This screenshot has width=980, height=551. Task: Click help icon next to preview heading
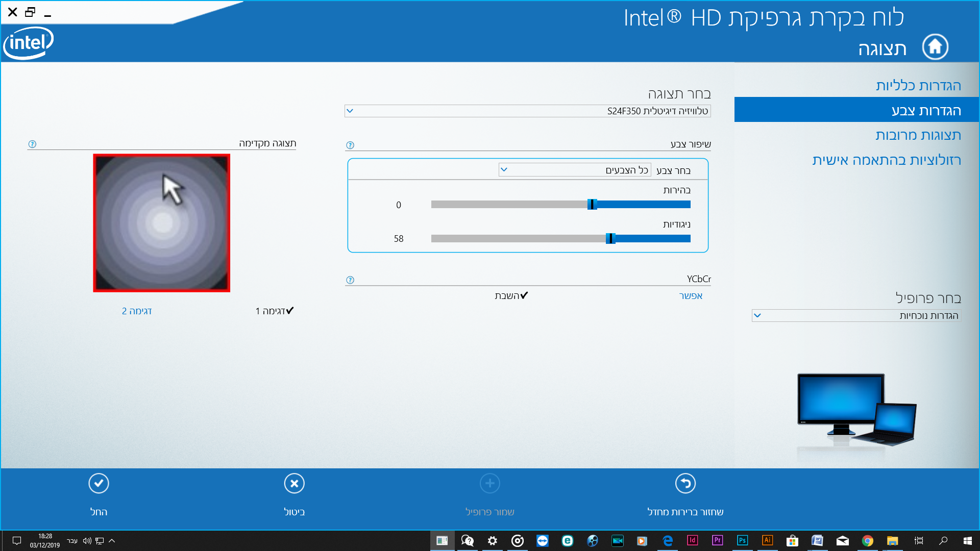(x=32, y=144)
